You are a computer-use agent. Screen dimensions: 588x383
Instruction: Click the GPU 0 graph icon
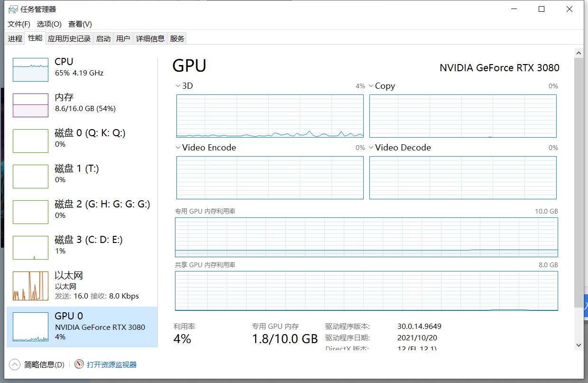pos(30,327)
